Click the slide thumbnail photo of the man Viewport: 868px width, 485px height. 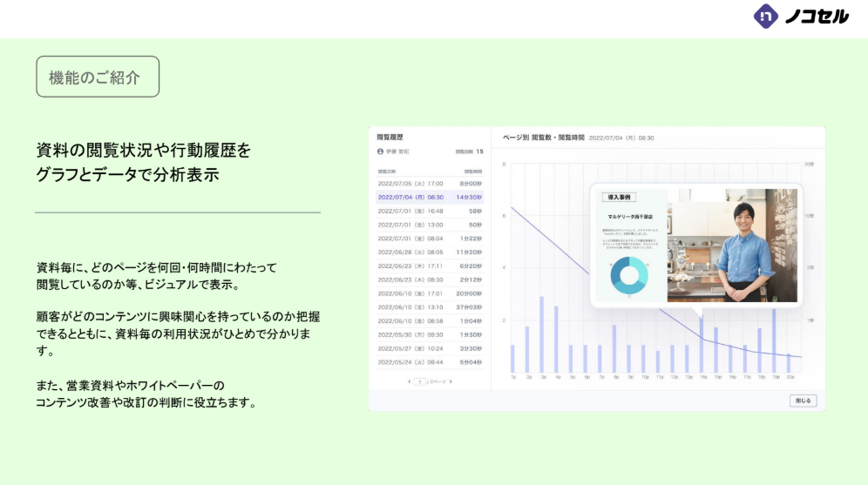pyautogui.click(x=732, y=246)
